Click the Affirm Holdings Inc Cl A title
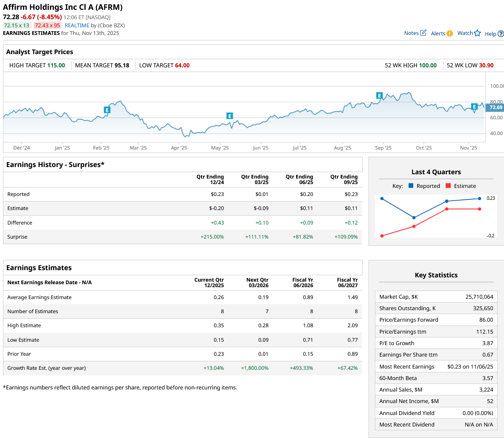This screenshot has height=438, width=504. (x=63, y=7)
